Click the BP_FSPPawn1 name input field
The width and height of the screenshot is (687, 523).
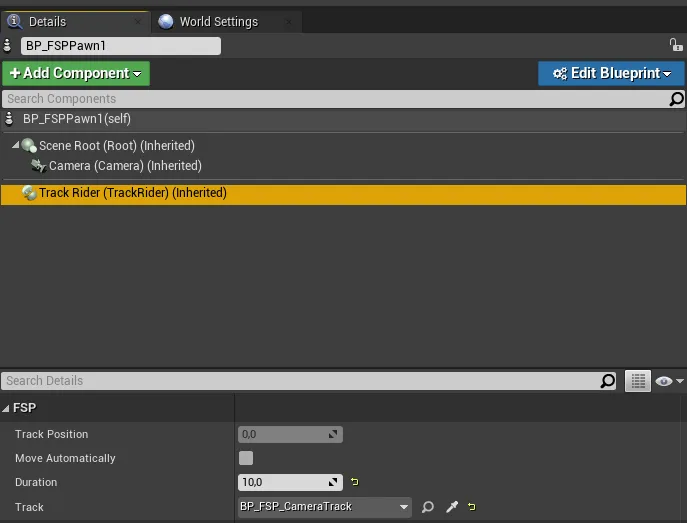point(120,46)
